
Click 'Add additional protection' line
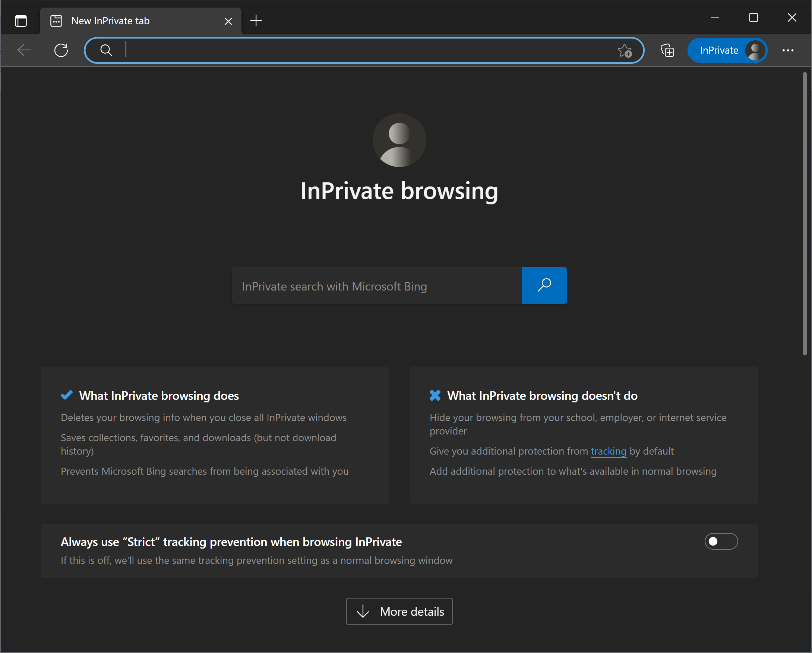(x=573, y=471)
